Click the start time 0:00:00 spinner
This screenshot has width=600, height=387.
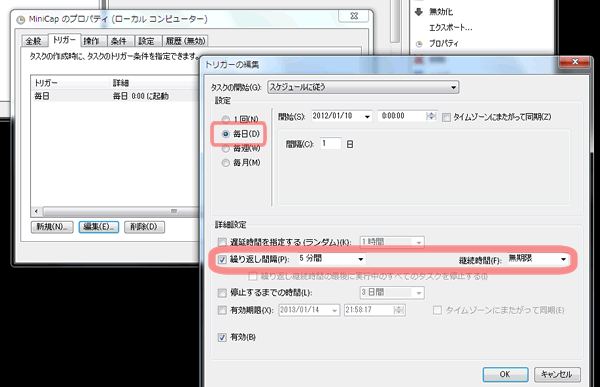tap(431, 116)
